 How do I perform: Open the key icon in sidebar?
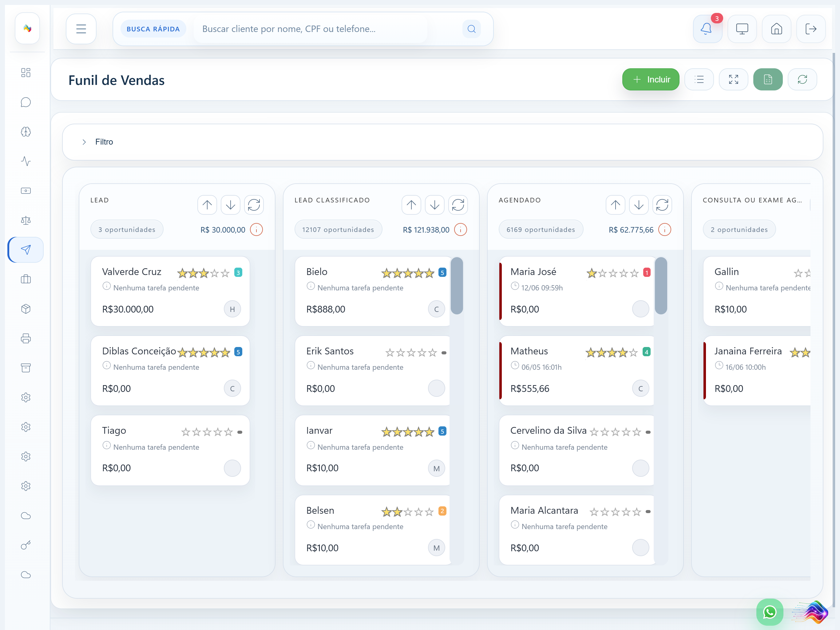(26, 545)
